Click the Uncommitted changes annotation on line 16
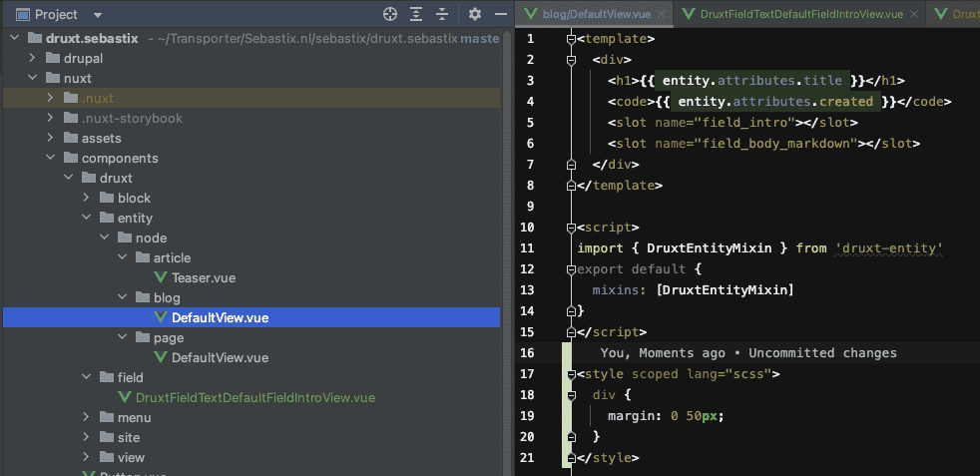Viewport: 980px width, 476px height. click(x=822, y=353)
